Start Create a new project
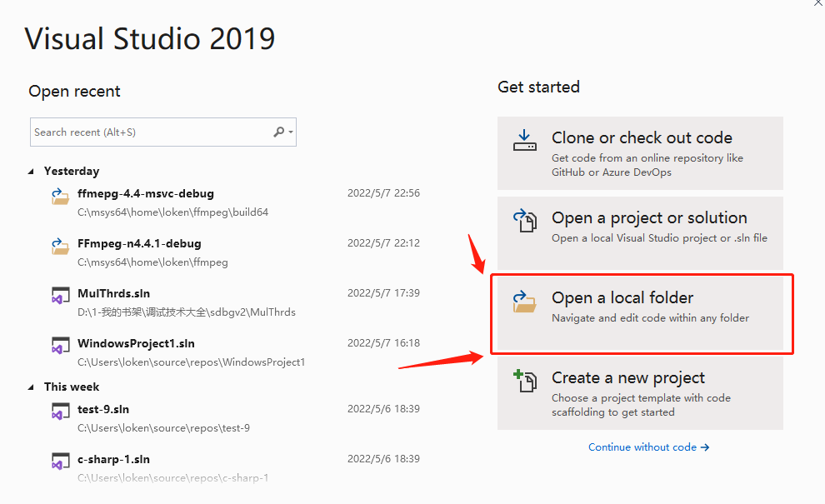Image resolution: width=825 pixels, height=504 pixels. coord(640,393)
